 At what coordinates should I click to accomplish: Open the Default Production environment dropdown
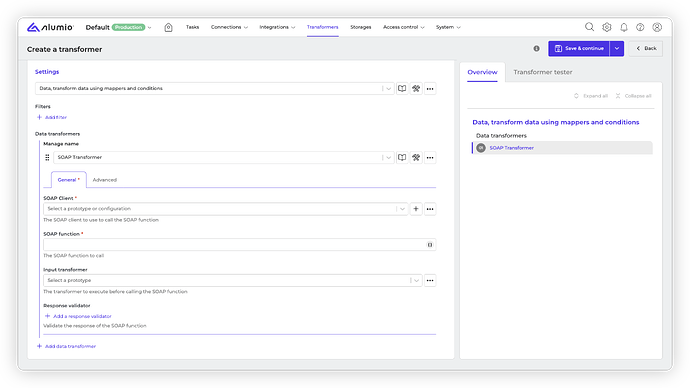click(118, 27)
